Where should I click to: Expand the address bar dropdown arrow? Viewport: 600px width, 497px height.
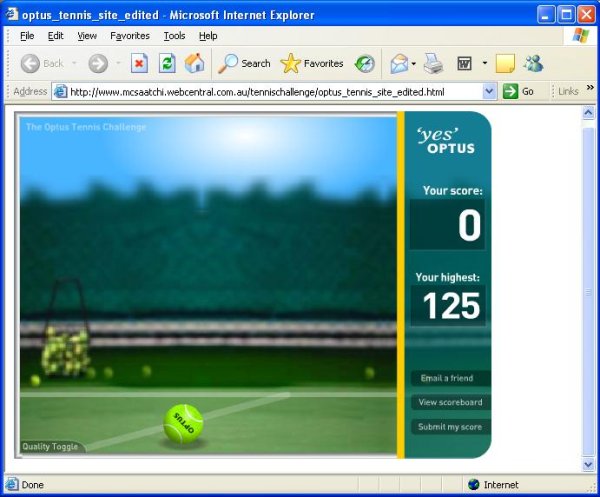(x=489, y=91)
